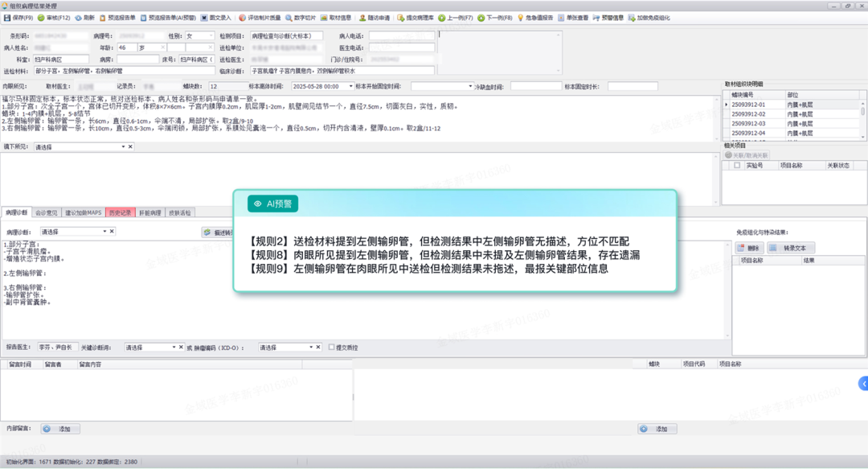Click the 审核(F12) review toolbar button

point(54,18)
